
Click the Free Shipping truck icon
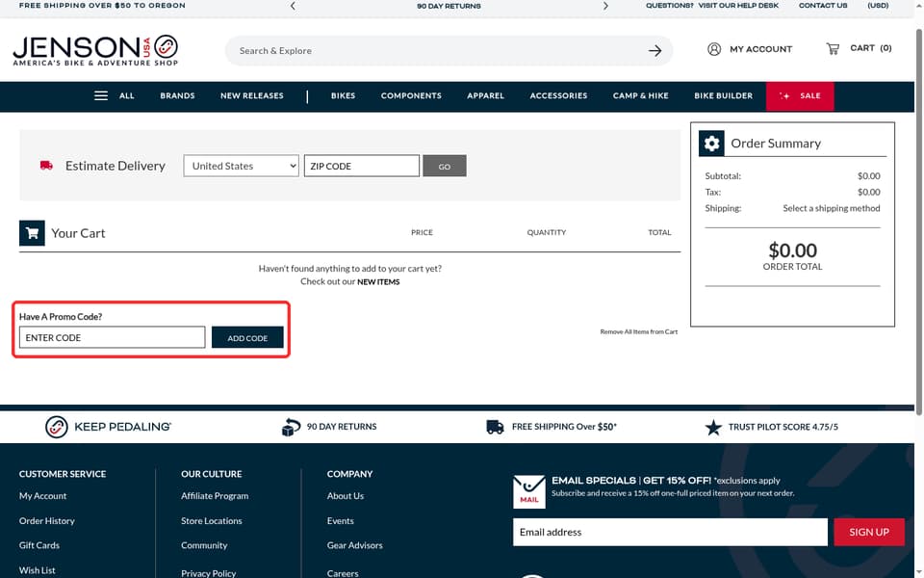(495, 427)
